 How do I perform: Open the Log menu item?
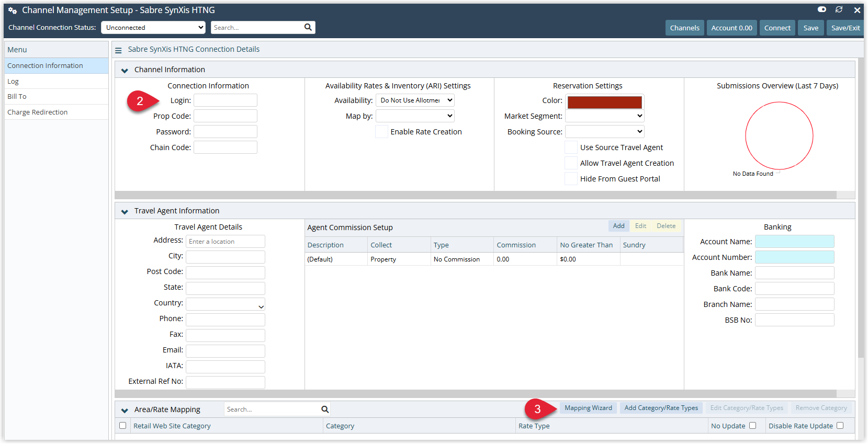click(x=57, y=82)
